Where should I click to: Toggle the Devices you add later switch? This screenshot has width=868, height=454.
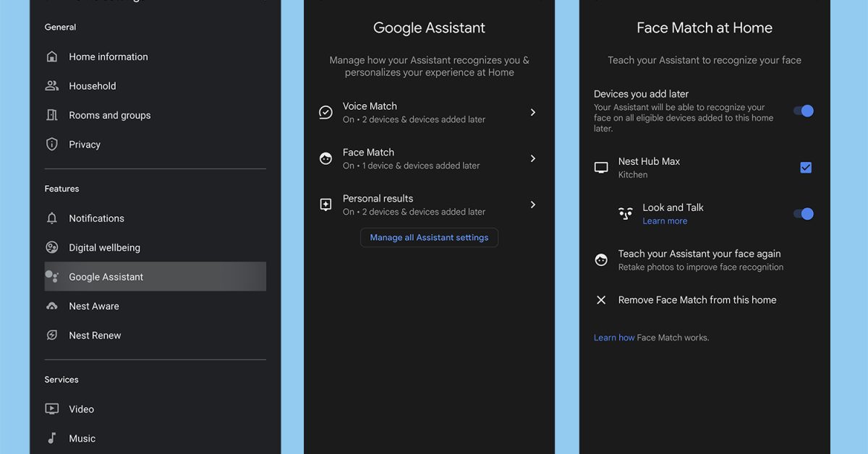click(x=803, y=111)
